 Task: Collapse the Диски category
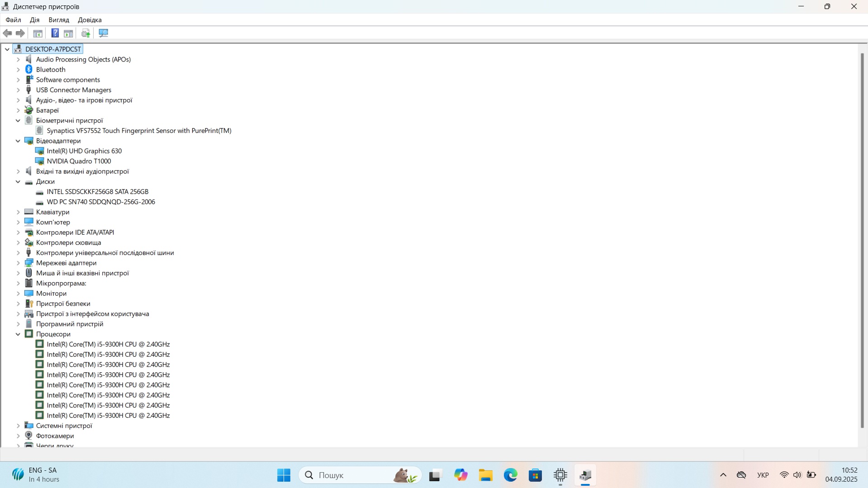click(x=18, y=181)
